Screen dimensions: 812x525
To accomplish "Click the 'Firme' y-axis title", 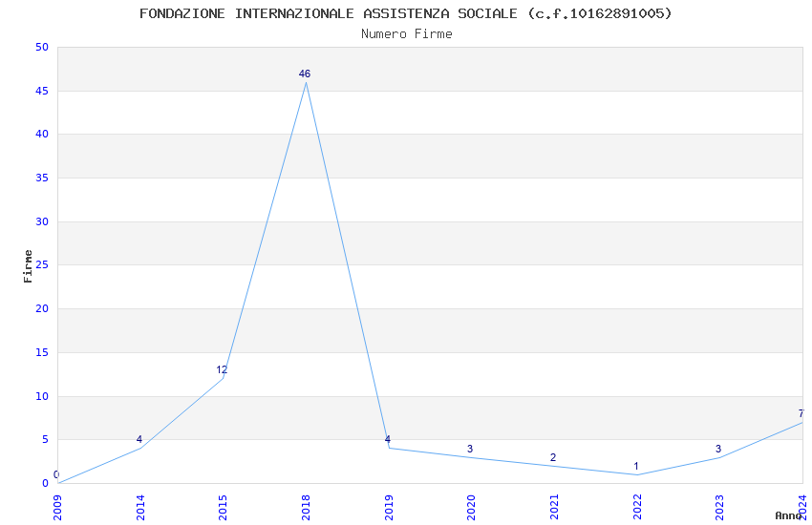I will (28, 266).
